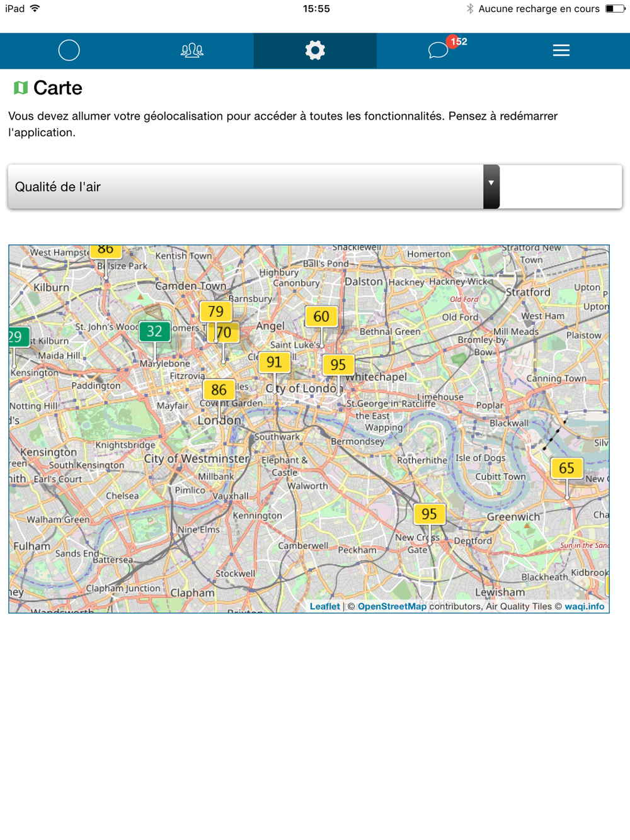
Task: Open the hamburger menu
Action: point(561,50)
